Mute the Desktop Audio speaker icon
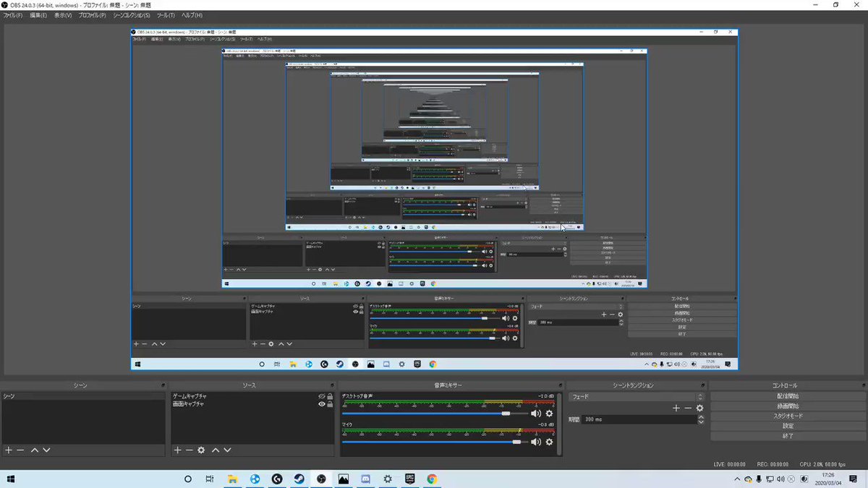The height and width of the screenshot is (488, 868). click(535, 414)
